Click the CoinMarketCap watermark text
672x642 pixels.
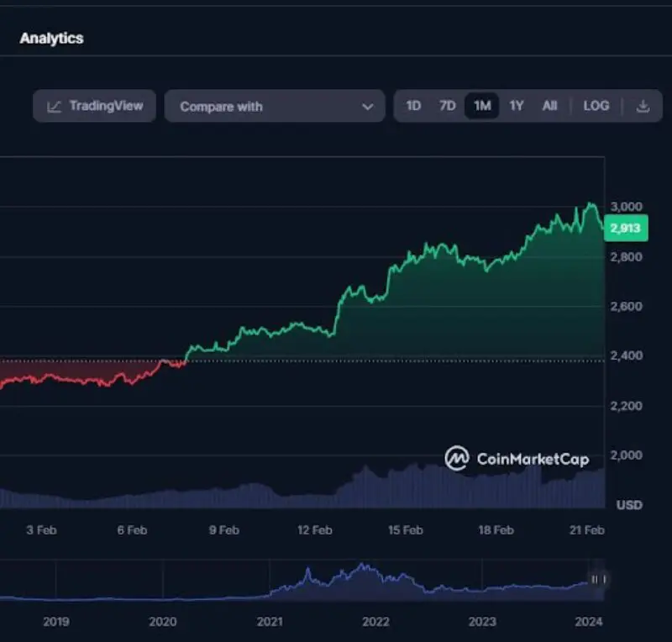pos(533,459)
